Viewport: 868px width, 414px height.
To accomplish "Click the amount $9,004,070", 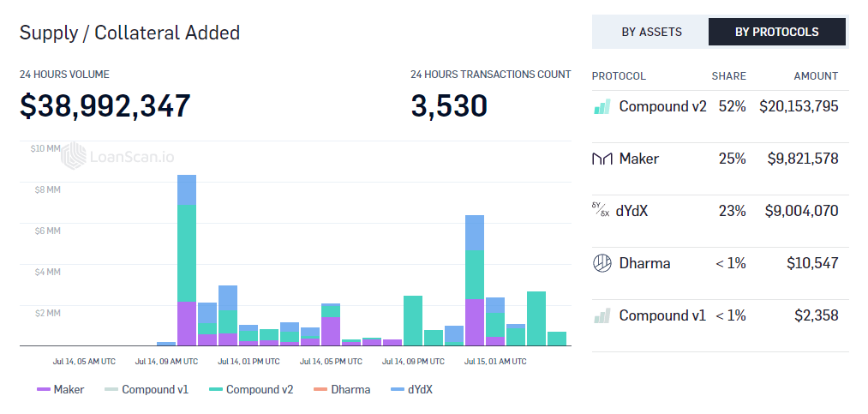I will (x=801, y=211).
